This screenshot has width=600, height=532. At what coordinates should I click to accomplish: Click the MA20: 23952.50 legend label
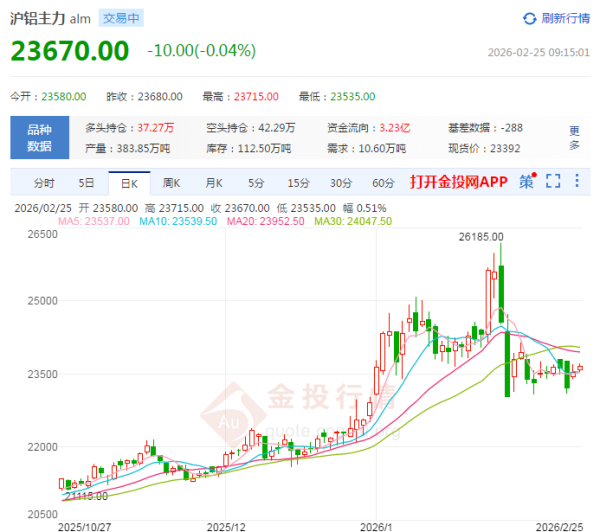pos(266,221)
